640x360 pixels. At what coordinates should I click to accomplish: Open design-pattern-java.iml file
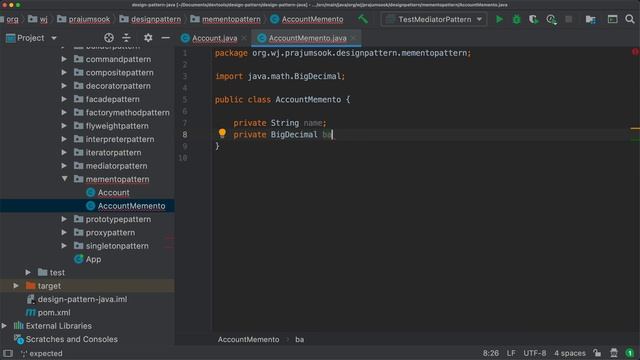tap(82, 299)
